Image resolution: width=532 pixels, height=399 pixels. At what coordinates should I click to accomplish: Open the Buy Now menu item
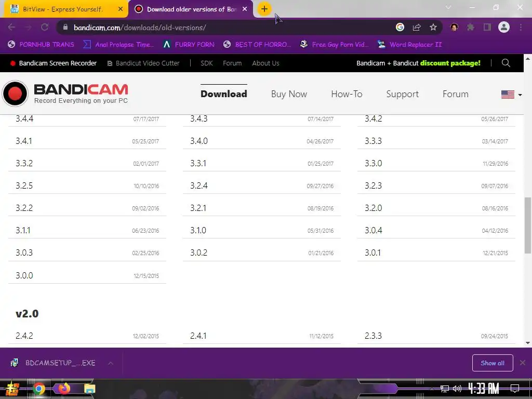point(289,94)
